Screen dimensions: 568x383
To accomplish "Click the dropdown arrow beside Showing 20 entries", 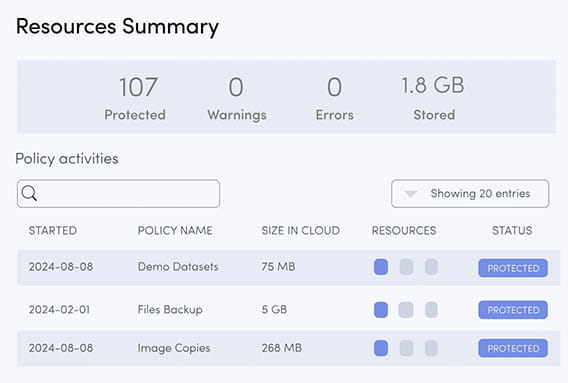I will tap(410, 194).
